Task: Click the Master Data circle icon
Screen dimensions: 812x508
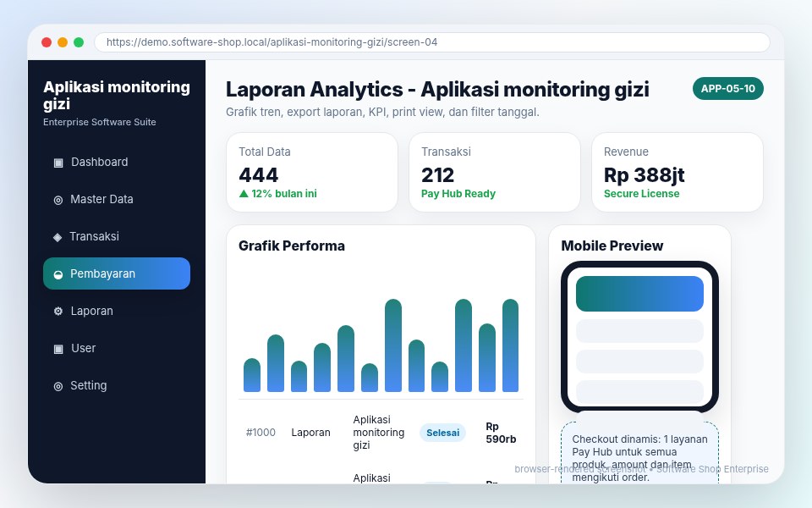Action: [x=58, y=200]
